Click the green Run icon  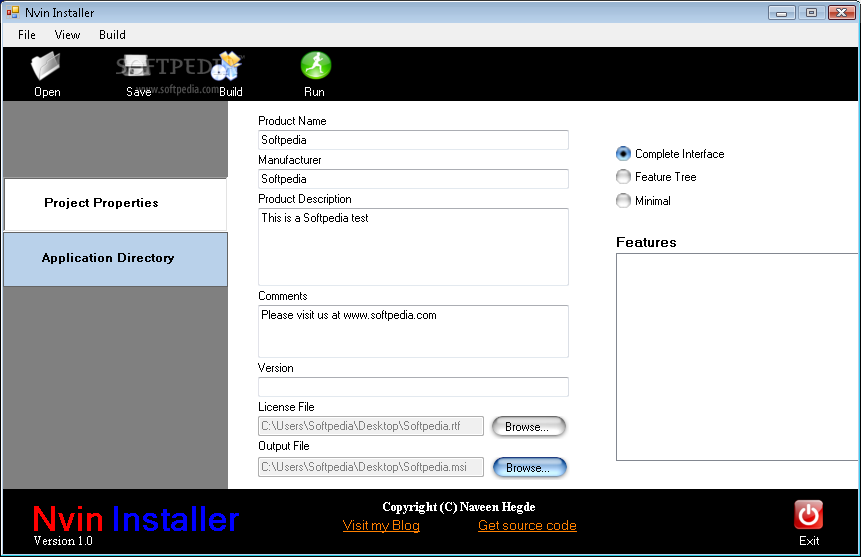coord(316,65)
